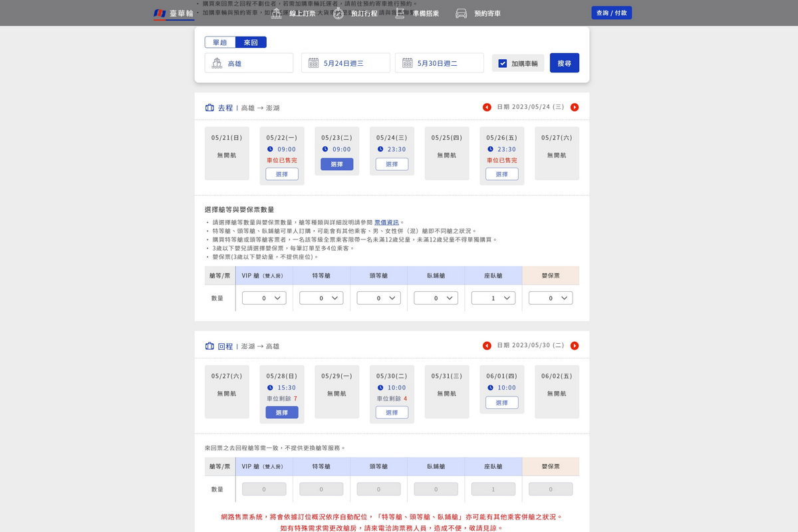Select 來回 round-trip option
This screenshot has height=532, width=798.
coord(251,43)
